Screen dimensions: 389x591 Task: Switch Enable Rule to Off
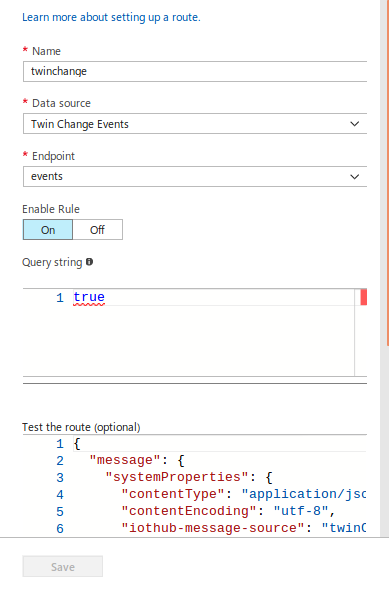pyautogui.click(x=98, y=230)
